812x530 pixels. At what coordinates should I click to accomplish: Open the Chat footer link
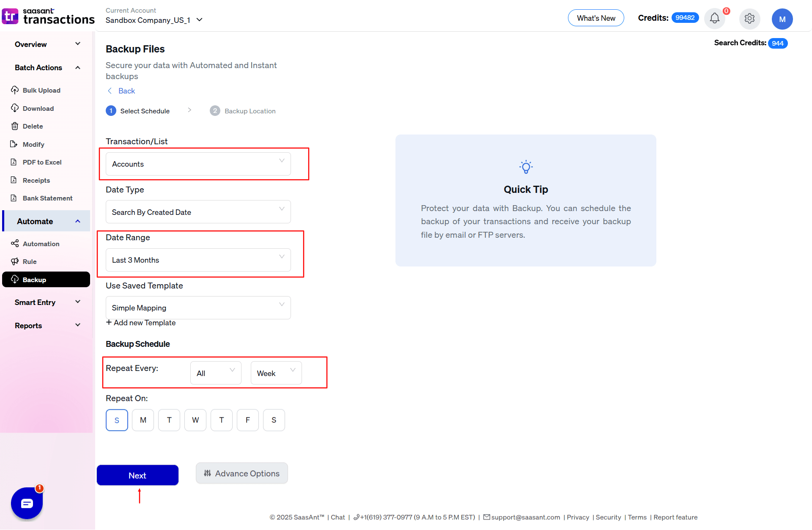coord(337,517)
